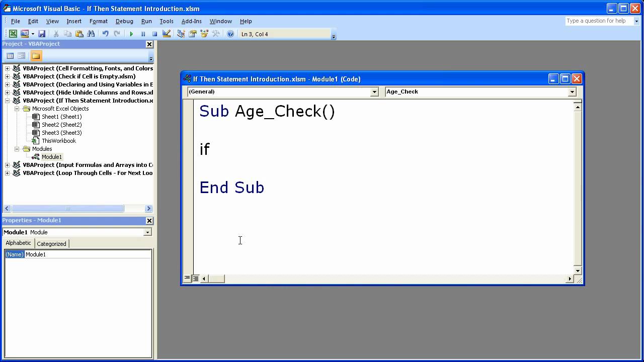Open the Tools menu
Screen dimensions: 644x362
(167, 21)
